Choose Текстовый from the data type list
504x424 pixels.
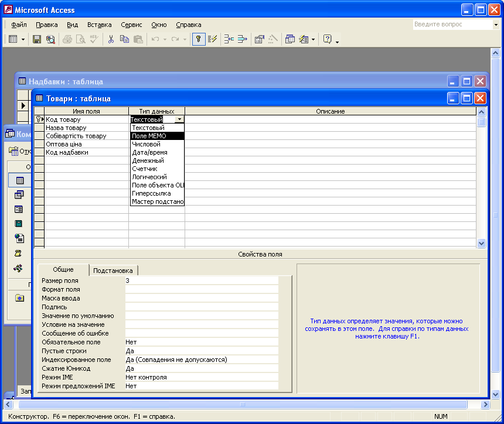pyautogui.click(x=157, y=128)
